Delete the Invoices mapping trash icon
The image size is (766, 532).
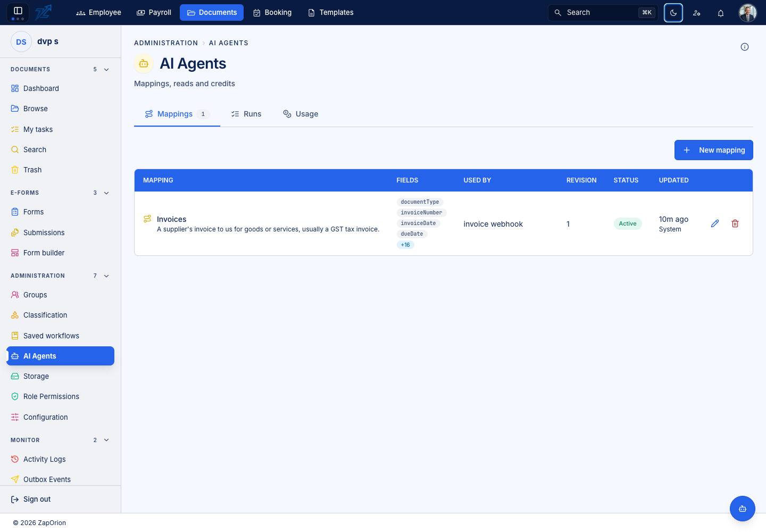(x=735, y=223)
